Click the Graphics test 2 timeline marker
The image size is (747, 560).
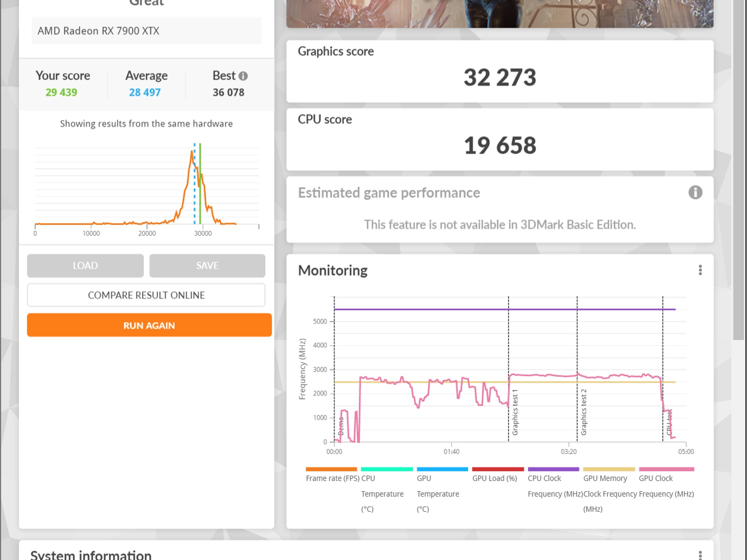[x=584, y=412]
